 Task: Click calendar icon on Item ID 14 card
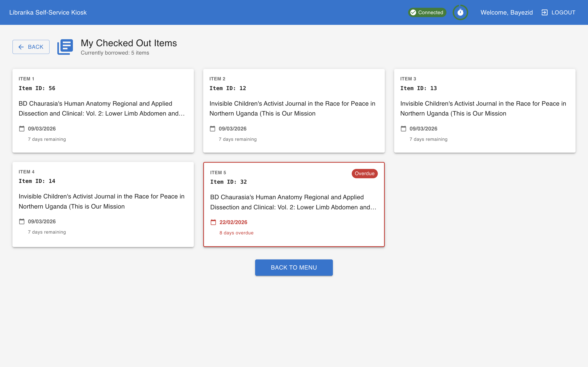pos(22,221)
